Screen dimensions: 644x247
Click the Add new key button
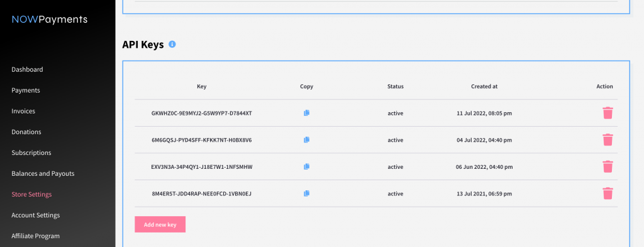[x=160, y=224]
